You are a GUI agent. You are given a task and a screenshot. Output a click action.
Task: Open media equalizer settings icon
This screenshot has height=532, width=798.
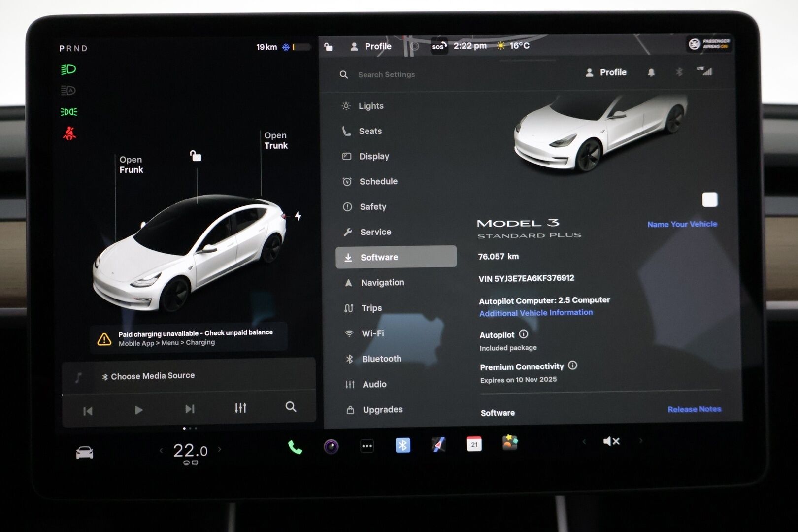(x=240, y=408)
